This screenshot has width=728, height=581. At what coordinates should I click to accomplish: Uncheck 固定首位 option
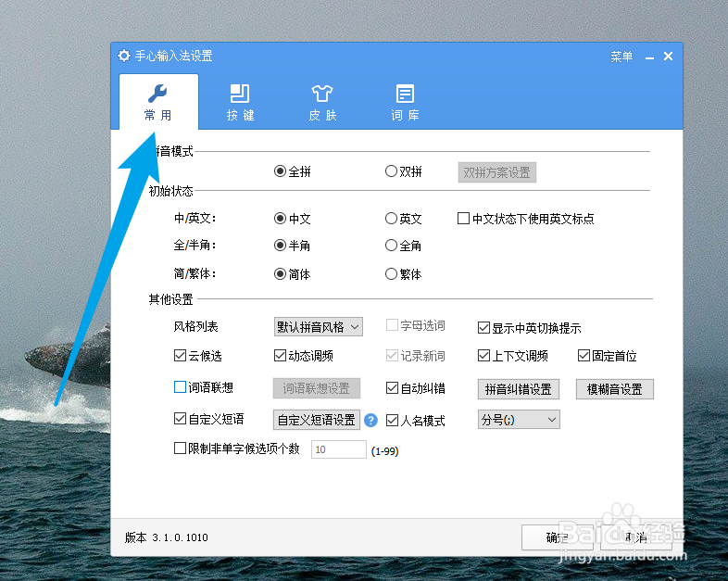click(x=584, y=356)
